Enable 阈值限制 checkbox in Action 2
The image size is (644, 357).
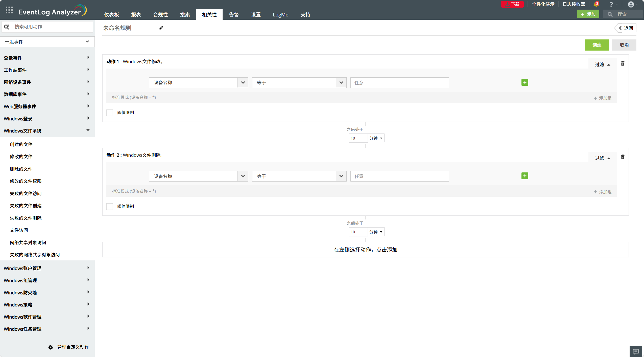pos(110,207)
